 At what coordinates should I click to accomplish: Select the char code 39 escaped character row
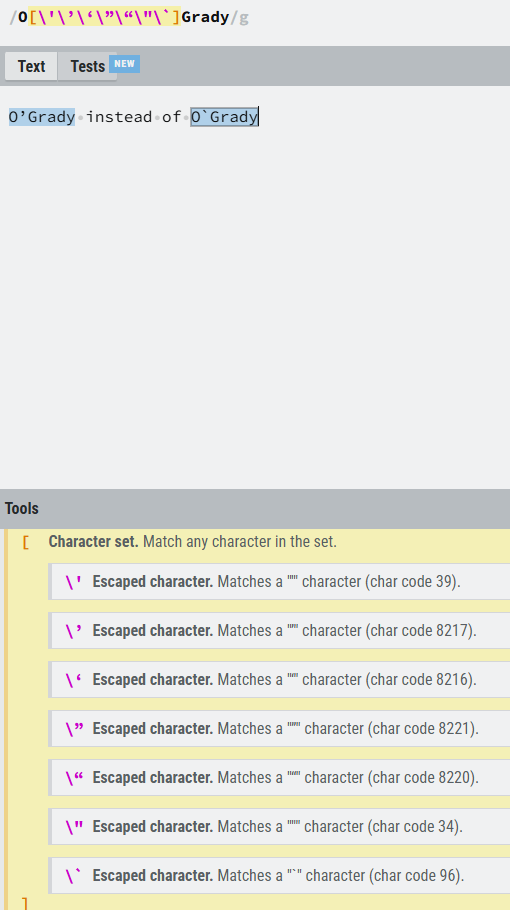[x=280, y=582]
